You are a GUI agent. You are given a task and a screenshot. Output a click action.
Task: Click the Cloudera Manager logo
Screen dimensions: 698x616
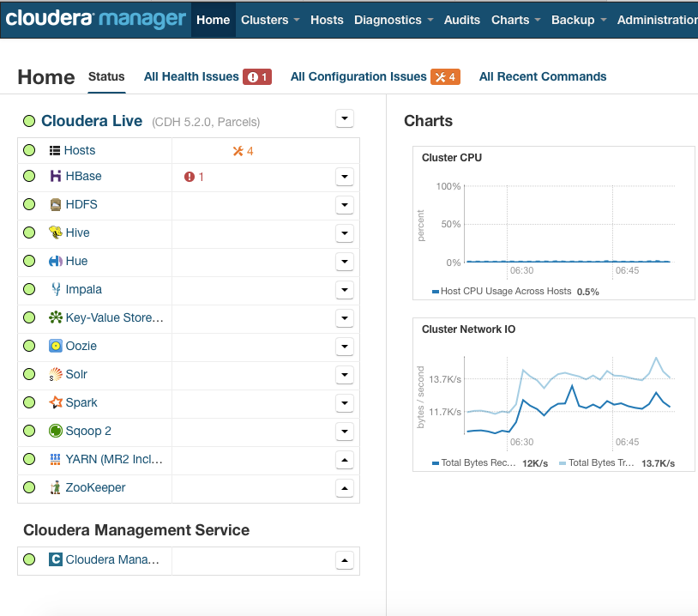coord(95,19)
